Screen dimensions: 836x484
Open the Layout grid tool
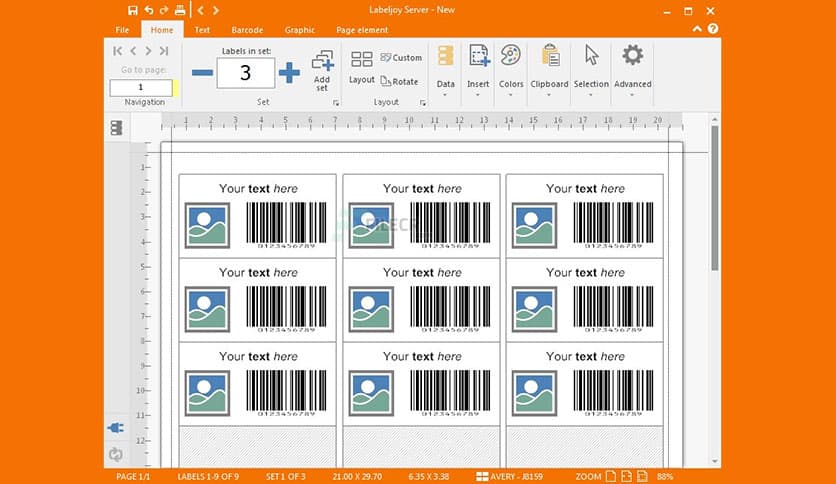pos(361,66)
